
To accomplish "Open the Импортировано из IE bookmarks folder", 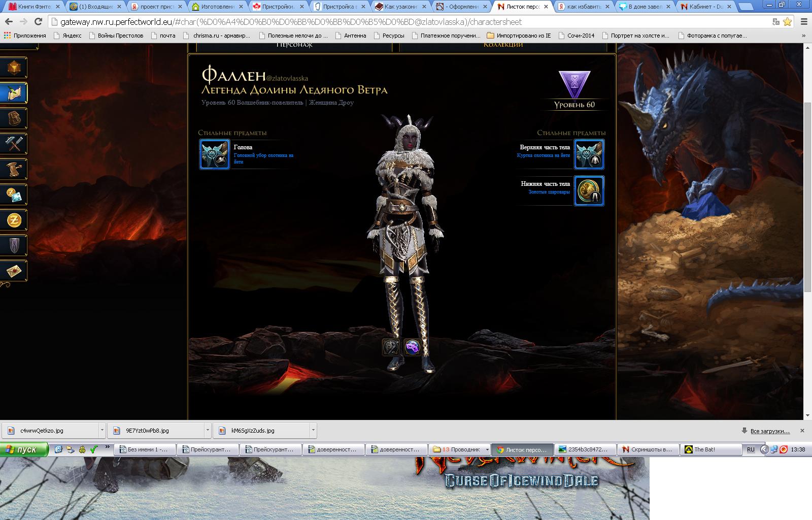I will click(x=519, y=36).
